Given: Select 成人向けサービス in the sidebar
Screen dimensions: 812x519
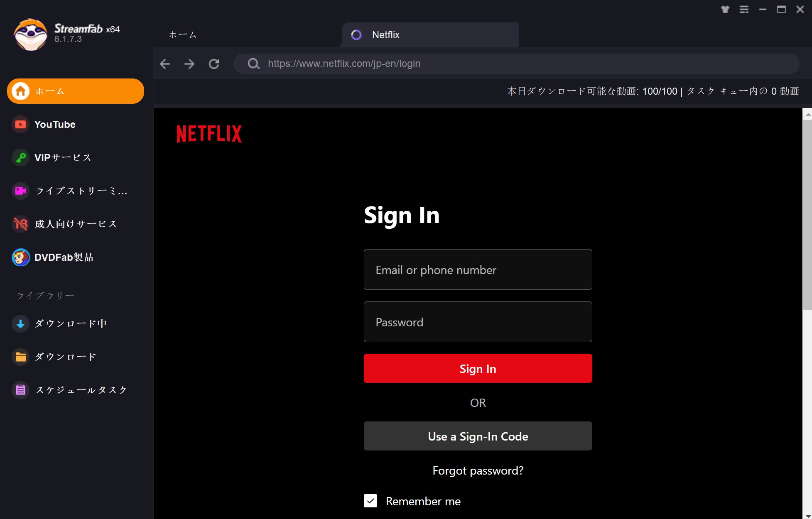Looking at the screenshot, I should (x=76, y=224).
